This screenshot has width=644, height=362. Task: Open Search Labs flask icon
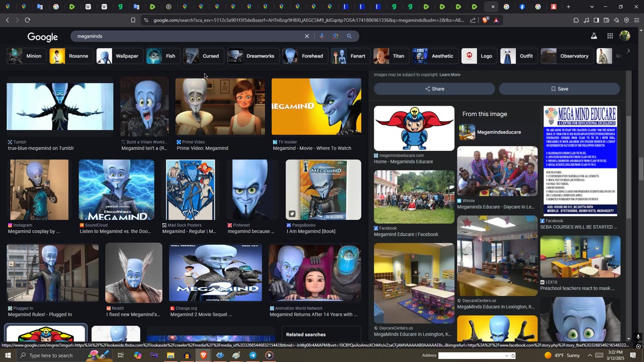594,36
